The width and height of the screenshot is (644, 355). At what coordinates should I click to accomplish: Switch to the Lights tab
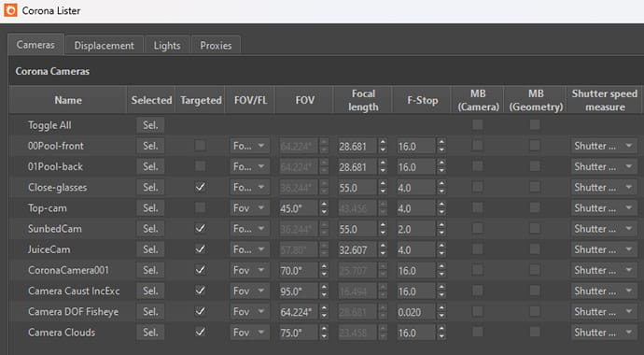pyautogui.click(x=167, y=45)
